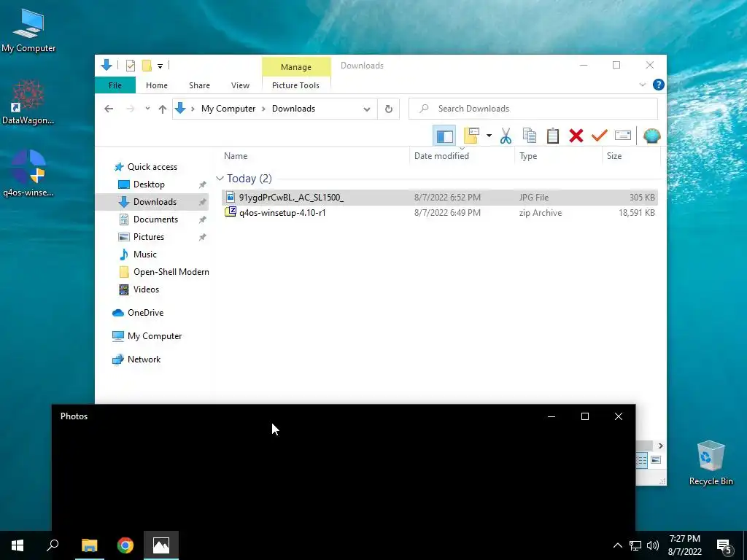
Task: Click the q4os-winsetup desktop icon
Action: coord(28,174)
